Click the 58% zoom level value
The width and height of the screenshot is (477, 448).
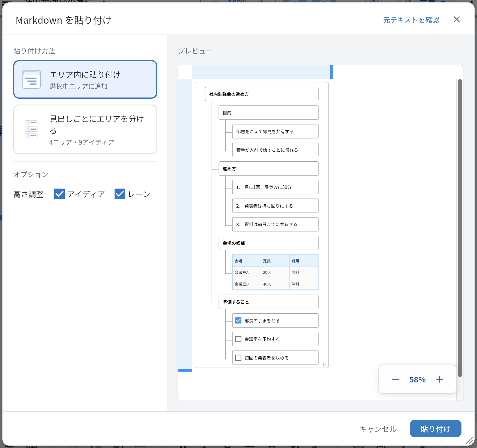(x=418, y=380)
